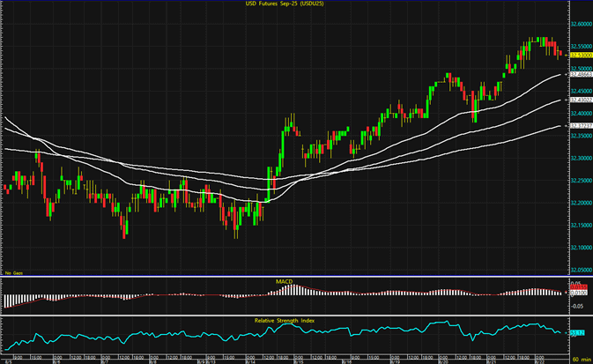Screen dimensions: 593x364
Task: Click the red MACD value tag
Action: point(579,286)
